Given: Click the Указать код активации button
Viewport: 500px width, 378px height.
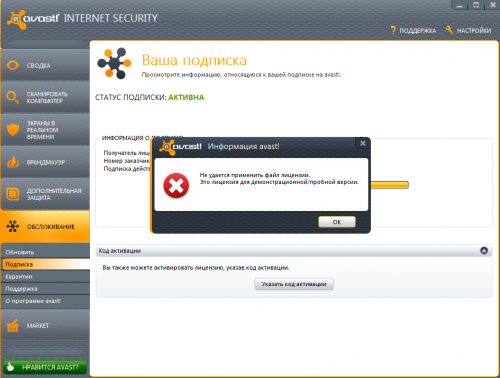Looking at the screenshot, I should pyautogui.click(x=294, y=284).
